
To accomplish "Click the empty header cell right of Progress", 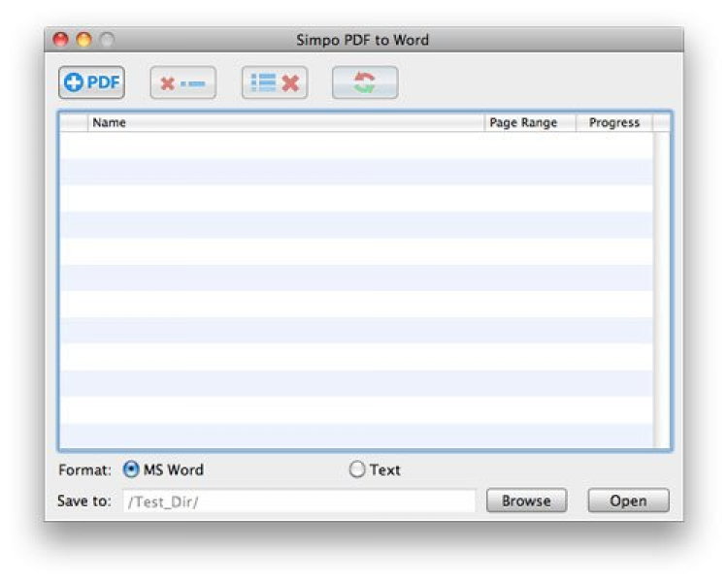I will pyautogui.click(x=661, y=123).
